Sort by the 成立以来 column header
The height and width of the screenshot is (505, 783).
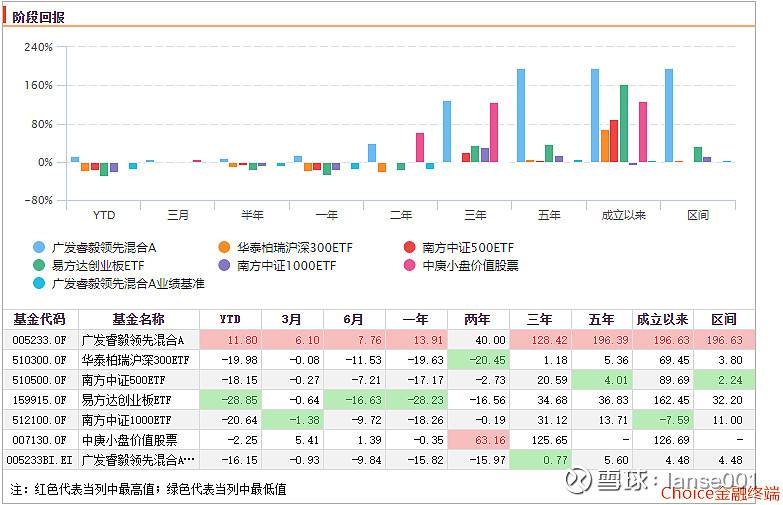pyautogui.click(x=663, y=319)
